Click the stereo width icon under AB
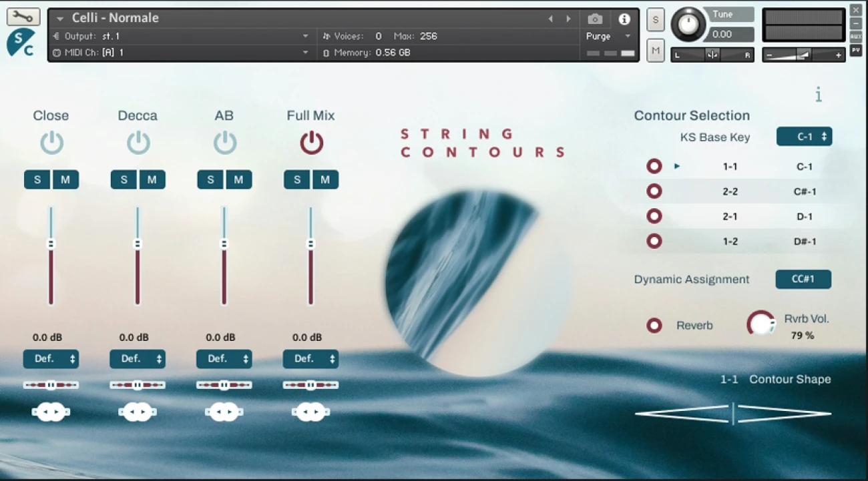868x481 pixels. pyautogui.click(x=224, y=412)
